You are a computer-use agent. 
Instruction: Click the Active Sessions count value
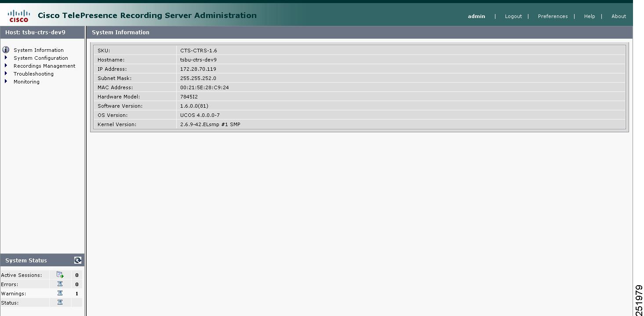point(77,275)
